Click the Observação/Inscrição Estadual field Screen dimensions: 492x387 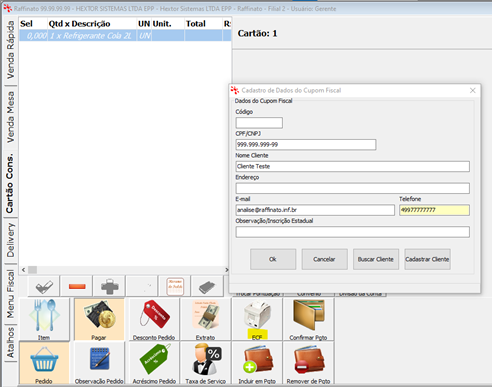(353, 232)
